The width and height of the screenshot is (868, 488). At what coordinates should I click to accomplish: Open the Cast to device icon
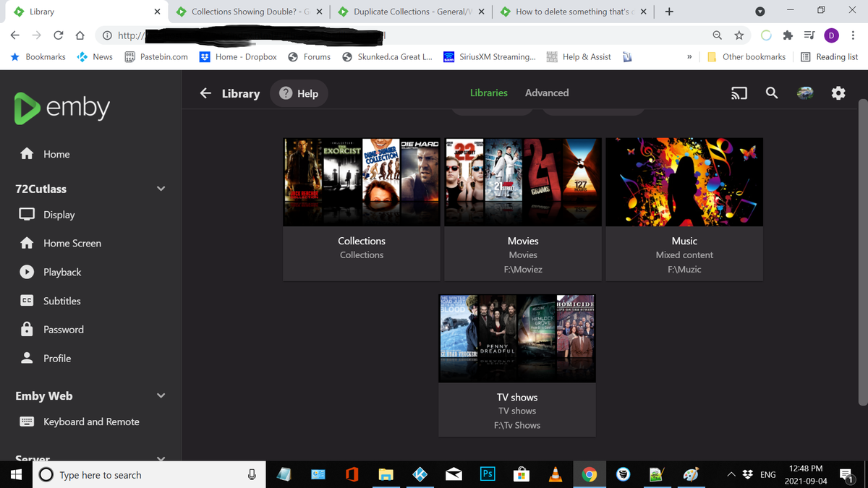tap(739, 93)
